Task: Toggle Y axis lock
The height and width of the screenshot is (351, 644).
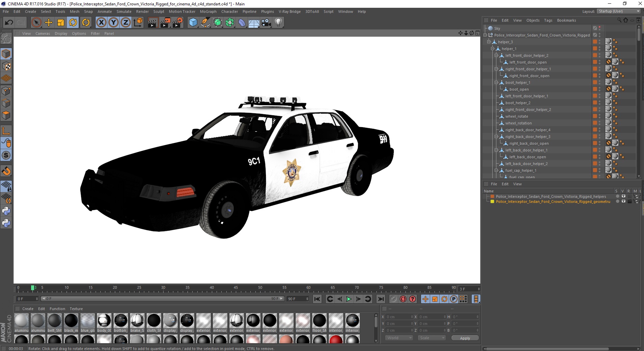Action: coord(114,23)
